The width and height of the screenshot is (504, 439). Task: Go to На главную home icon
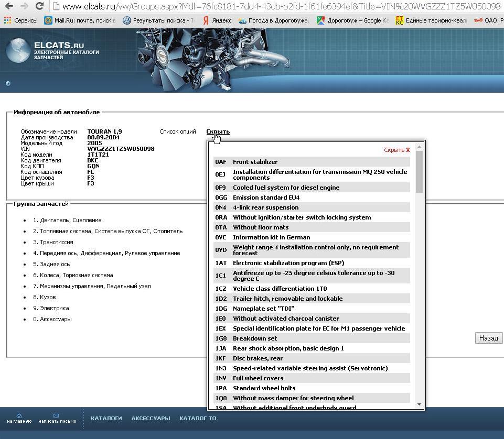[19, 418]
